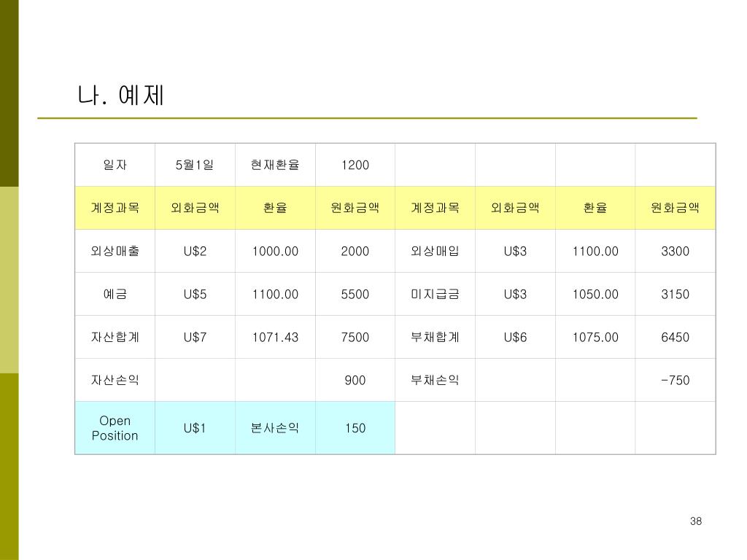Select the 현재환율 label cell

275,165
